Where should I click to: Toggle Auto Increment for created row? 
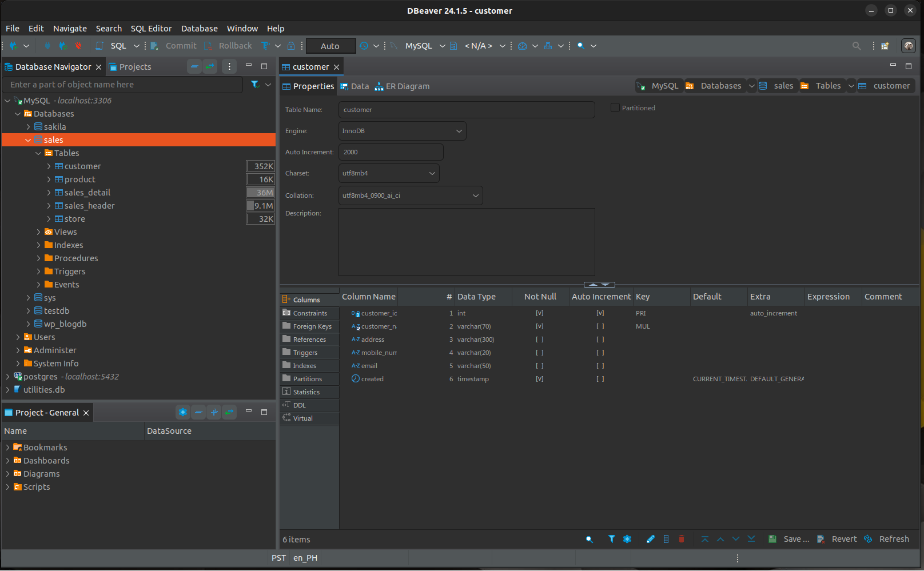(x=600, y=379)
